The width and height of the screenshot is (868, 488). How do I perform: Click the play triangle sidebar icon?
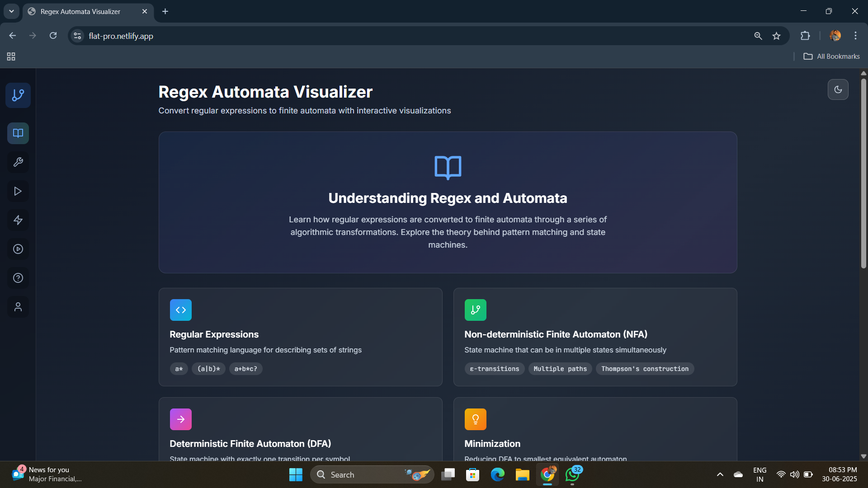pos(18,191)
